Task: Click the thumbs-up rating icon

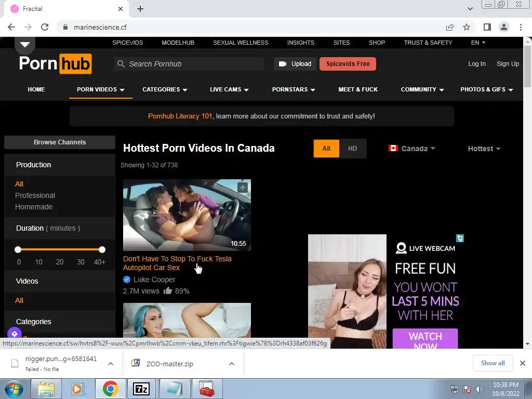Action: pos(168,291)
